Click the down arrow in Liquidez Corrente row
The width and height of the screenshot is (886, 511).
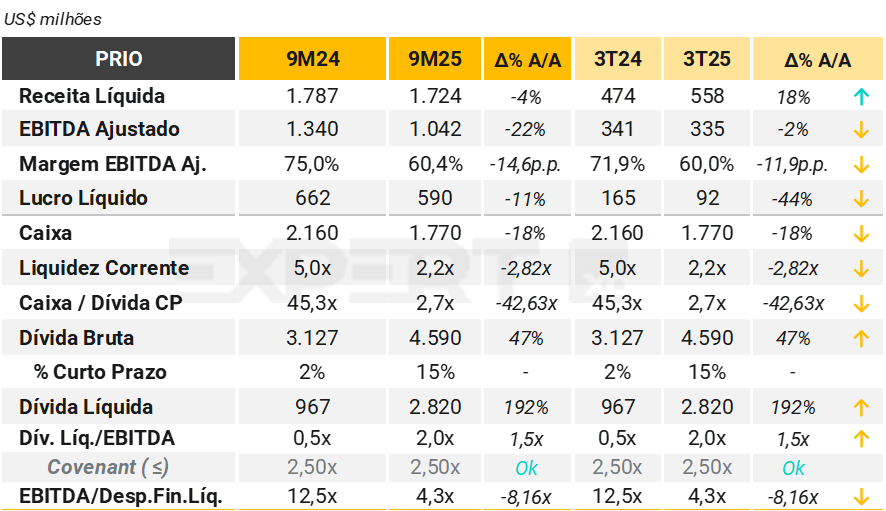[x=859, y=268]
